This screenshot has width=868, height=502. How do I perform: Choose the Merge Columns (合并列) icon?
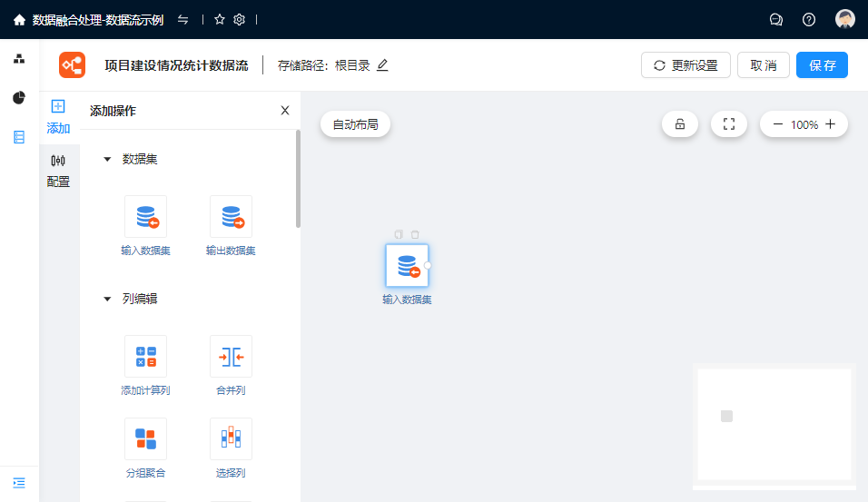(231, 357)
